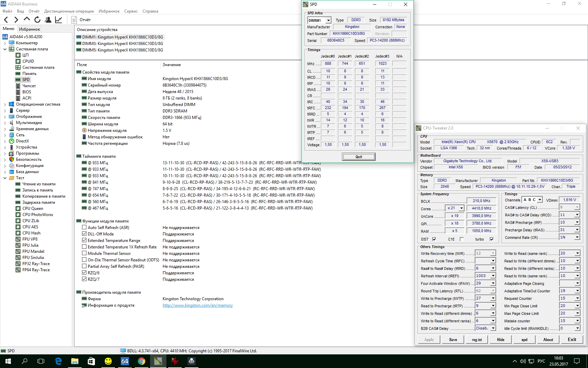Collapse the Системная плата tree node
Viewport: 588px width, 368px height.
pyautogui.click(x=5, y=49)
